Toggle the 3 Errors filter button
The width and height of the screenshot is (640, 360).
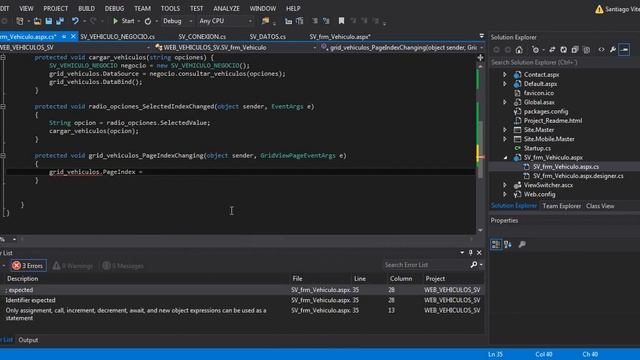(x=28, y=266)
